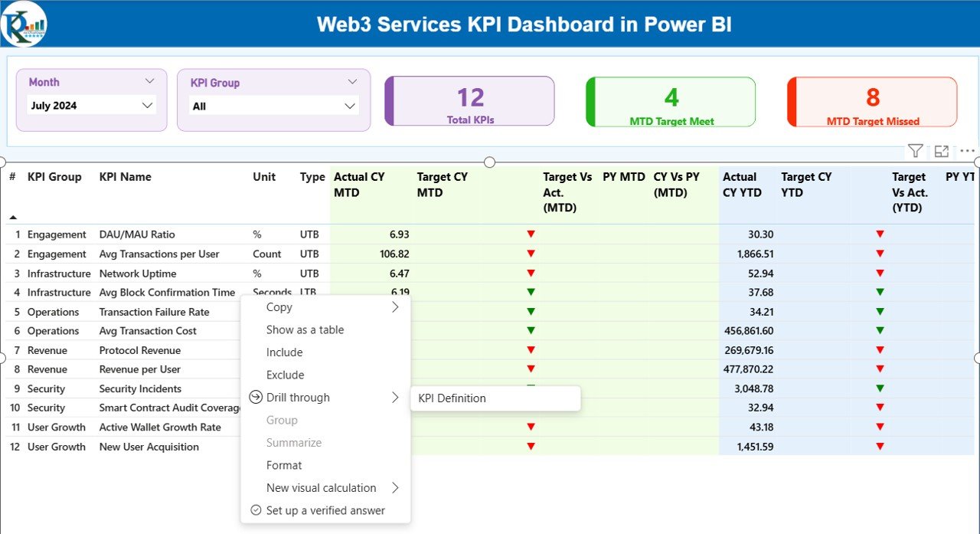Click the MTD Target Missed card
This screenshot has height=534, width=980.
pos(872,101)
